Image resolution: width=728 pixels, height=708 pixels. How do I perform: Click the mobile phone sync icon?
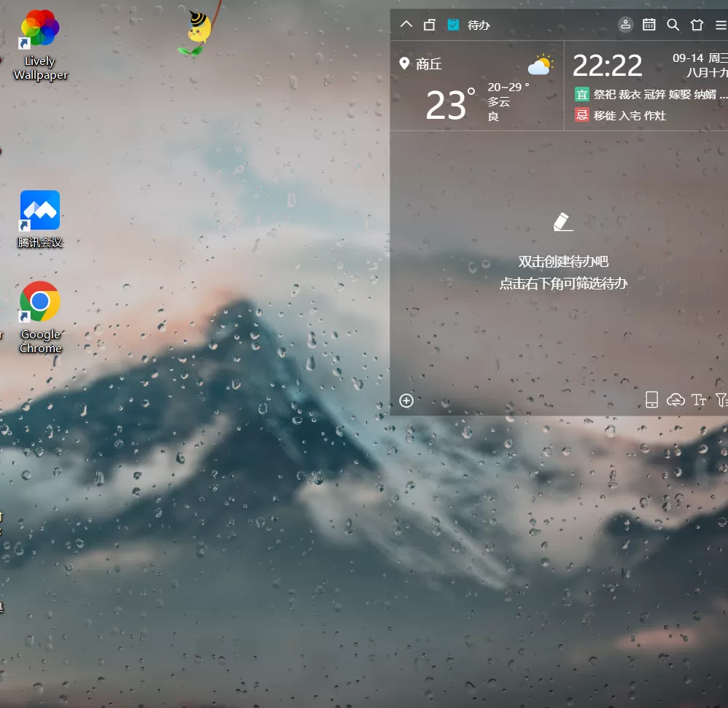click(651, 400)
